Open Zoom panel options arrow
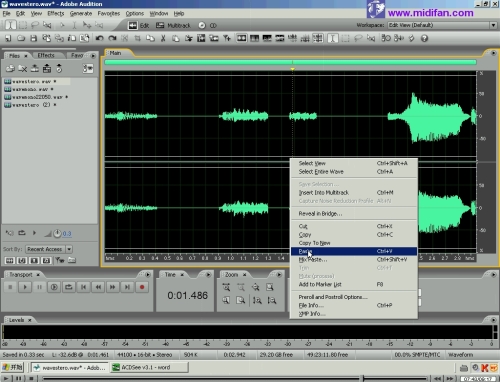The image size is (500, 382). [x=279, y=275]
